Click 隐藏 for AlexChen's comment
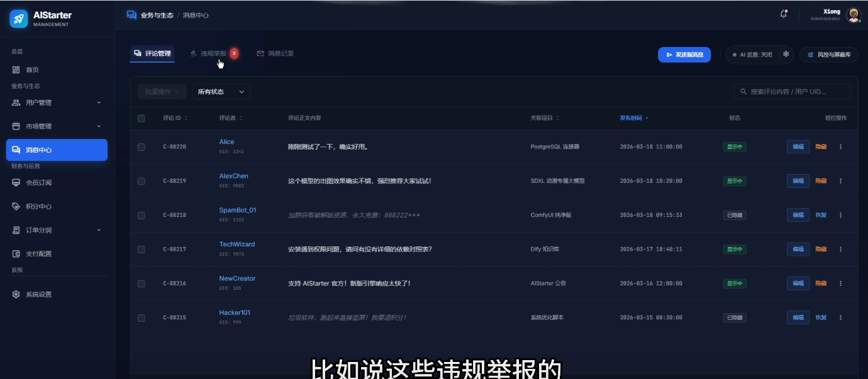This screenshot has height=379, width=868. click(x=821, y=181)
